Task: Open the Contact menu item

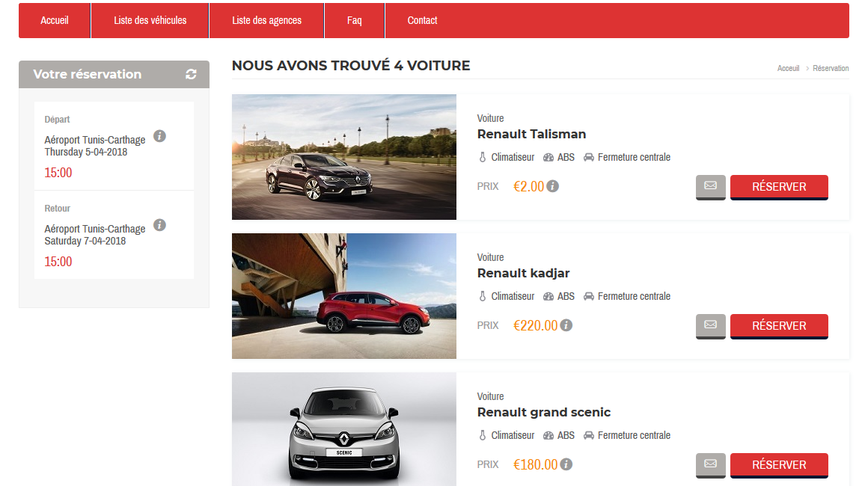Action: [x=422, y=20]
